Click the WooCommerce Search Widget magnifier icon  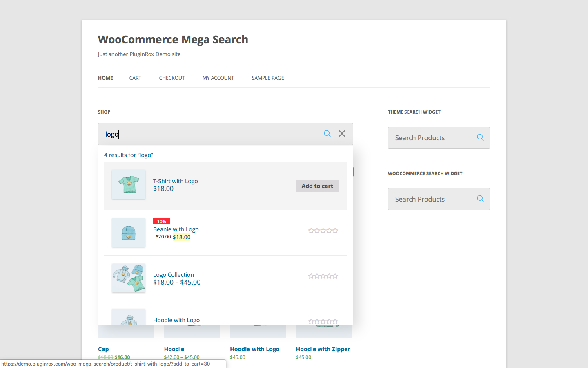click(480, 199)
